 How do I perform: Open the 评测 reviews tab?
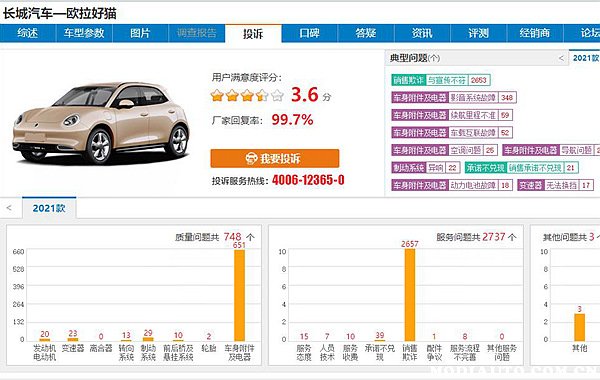tap(478, 33)
